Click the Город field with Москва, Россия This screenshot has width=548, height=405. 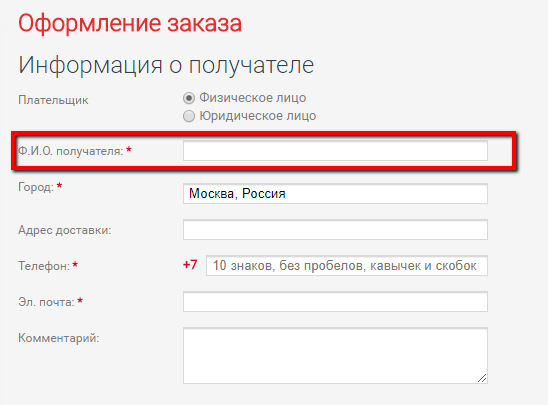[x=335, y=194]
